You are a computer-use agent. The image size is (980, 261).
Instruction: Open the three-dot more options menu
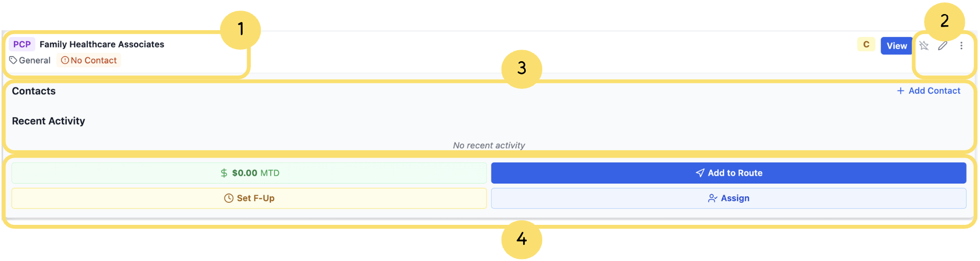(961, 46)
